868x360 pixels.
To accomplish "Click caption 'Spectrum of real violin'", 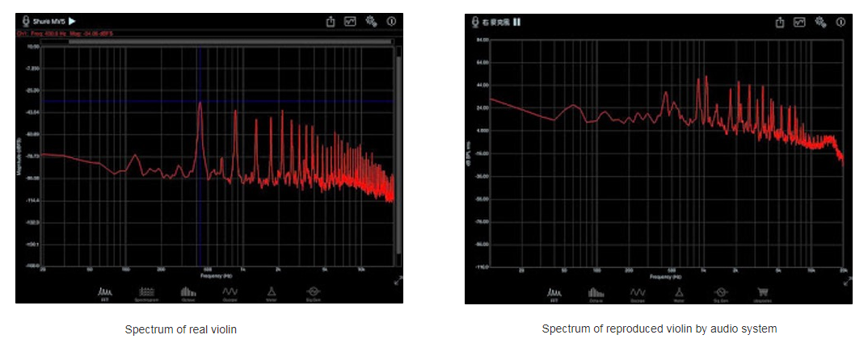I will coord(180,330).
